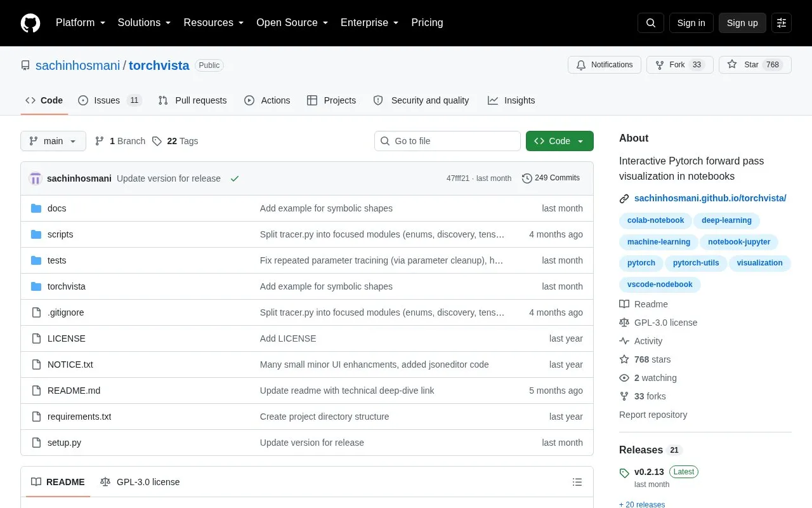This screenshot has width=812, height=508.
Task: Click the deep-learning topic tag
Action: coord(726,220)
